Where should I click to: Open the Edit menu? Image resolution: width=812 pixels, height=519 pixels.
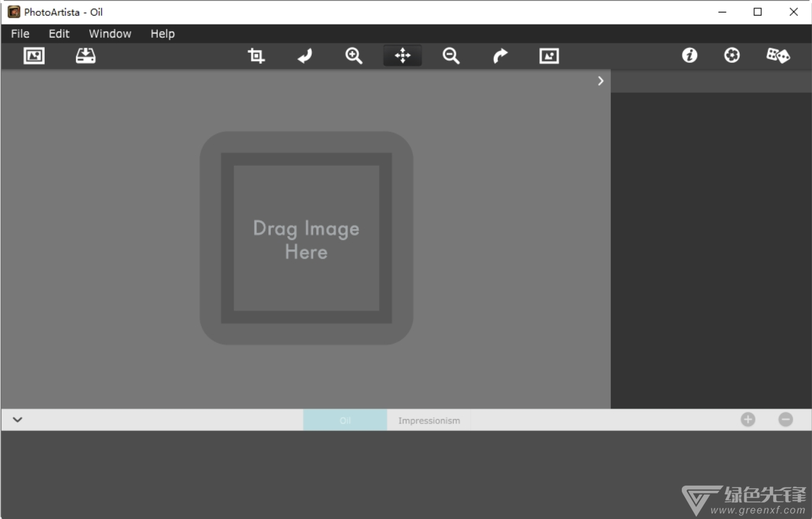[59, 34]
